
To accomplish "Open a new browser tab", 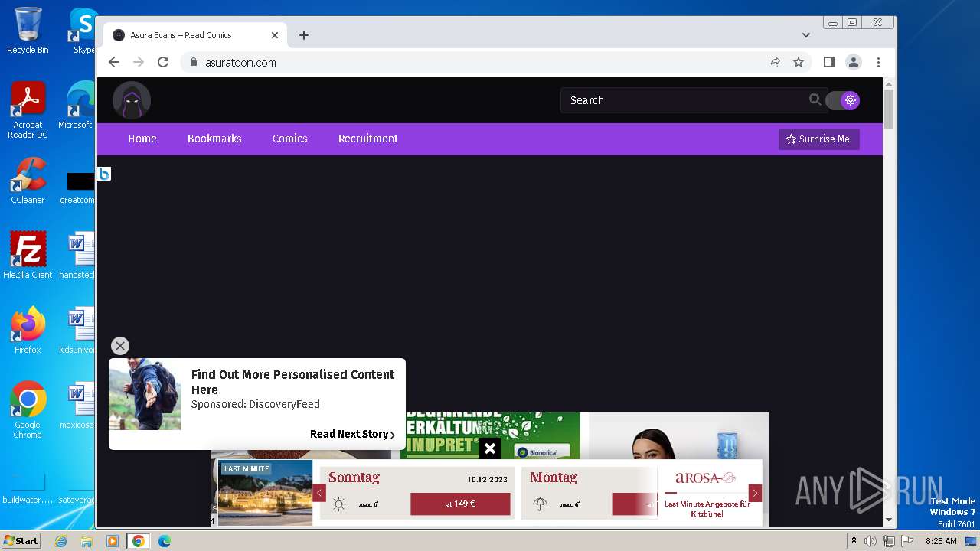I will tap(304, 35).
